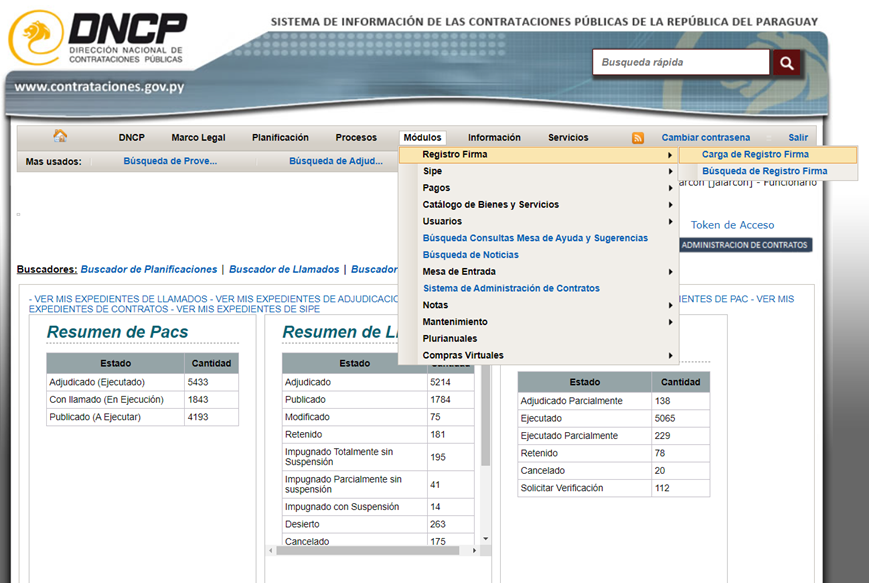Click the Módulos menu
The width and height of the screenshot is (869, 583).
(x=422, y=137)
